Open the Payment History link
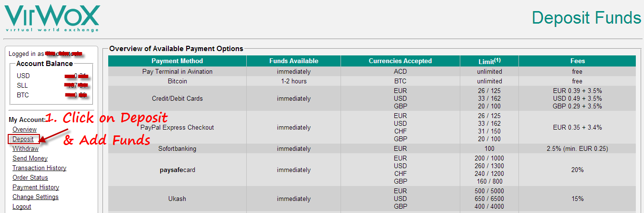This screenshot has width=644, height=213. pos(36,187)
